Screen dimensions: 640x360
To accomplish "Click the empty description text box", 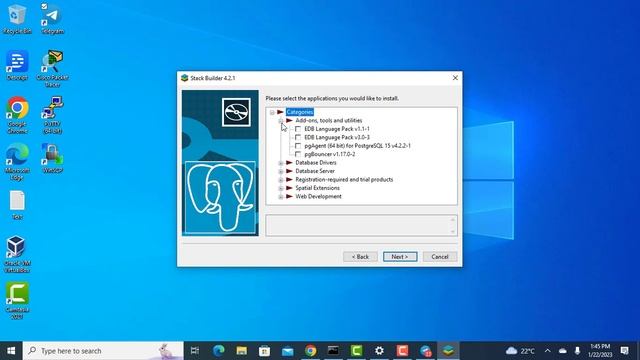I will pyautogui.click(x=361, y=225).
